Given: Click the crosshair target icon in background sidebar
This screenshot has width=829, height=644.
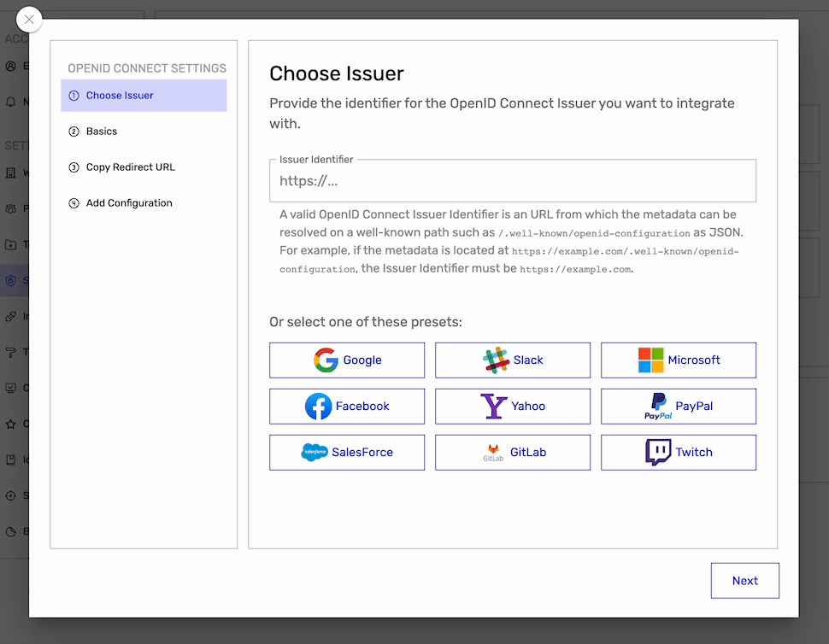Looking at the screenshot, I should [x=10, y=495].
